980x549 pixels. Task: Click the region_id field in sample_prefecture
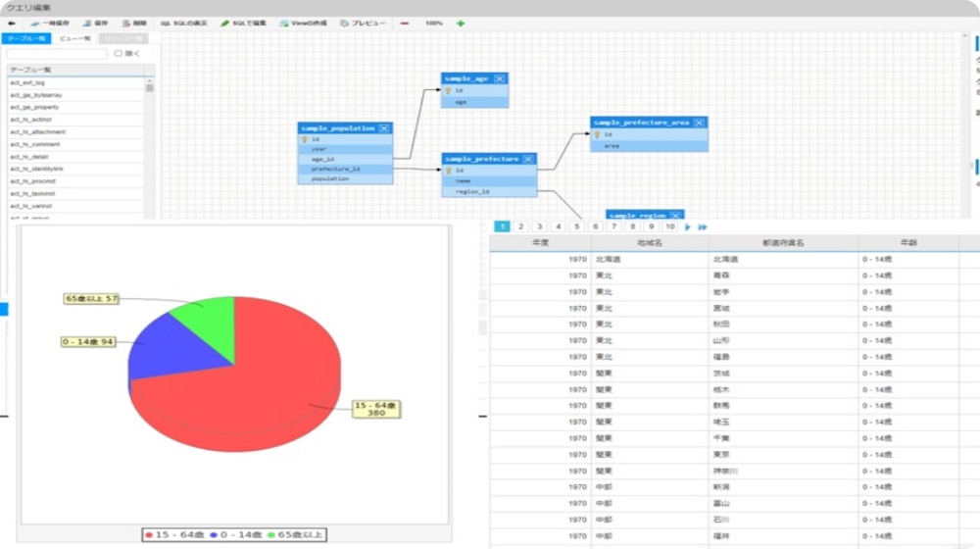click(x=489, y=192)
